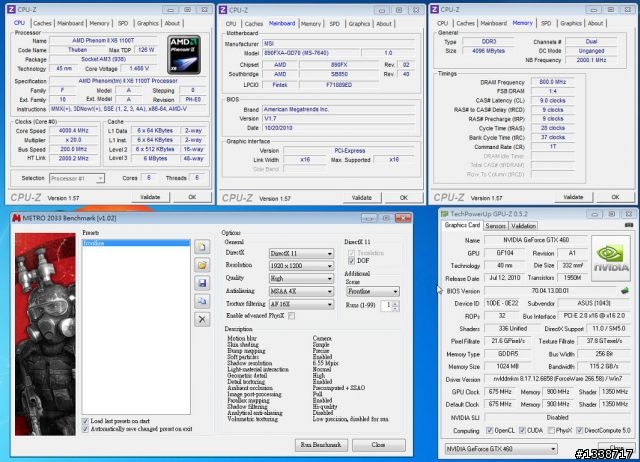Toggle the DirectCompute 5.0 checkbox
The width and height of the screenshot is (640, 462).
(579, 431)
